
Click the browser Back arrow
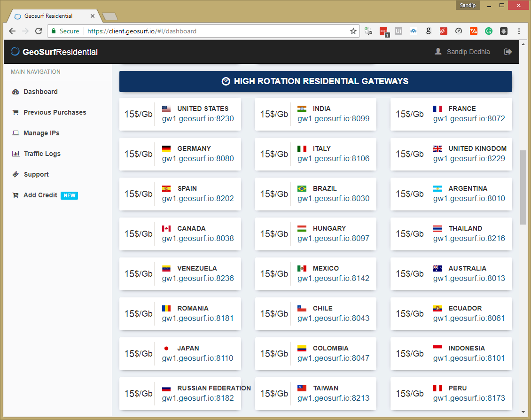point(12,31)
